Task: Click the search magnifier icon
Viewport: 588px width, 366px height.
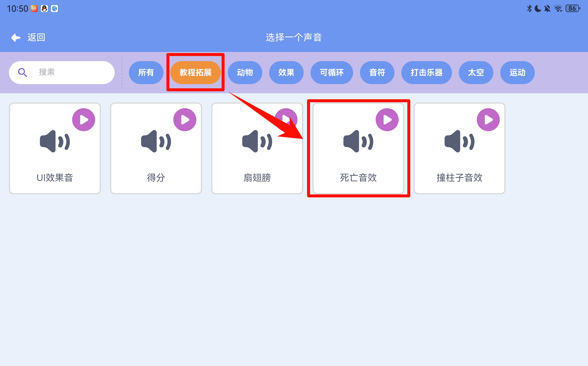Action: (23, 72)
